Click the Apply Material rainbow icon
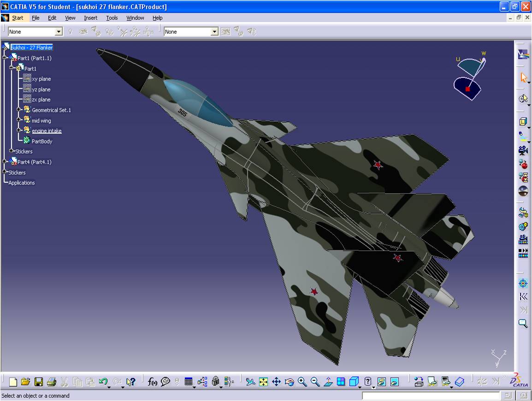This screenshot has width=532, height=401. coord(524,54)
